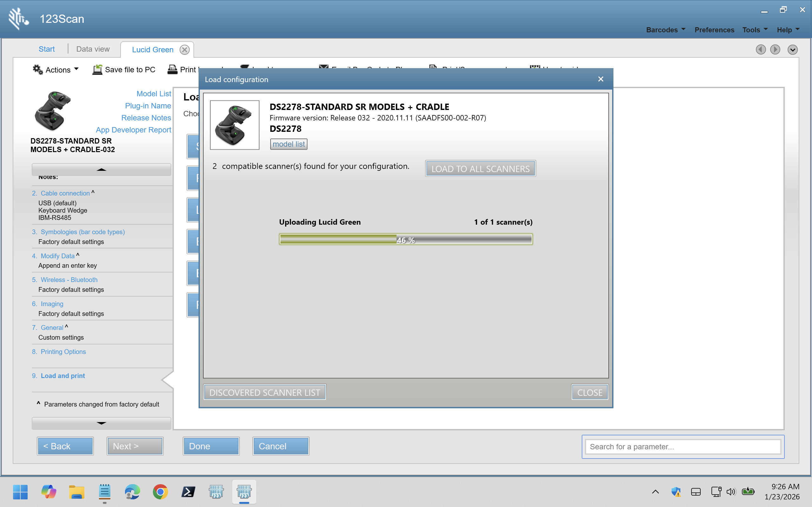Screen dimensions: 812x507
Task: Click the DISCOVERED SCANNER LIST button
Action: (x=265, y=392)
